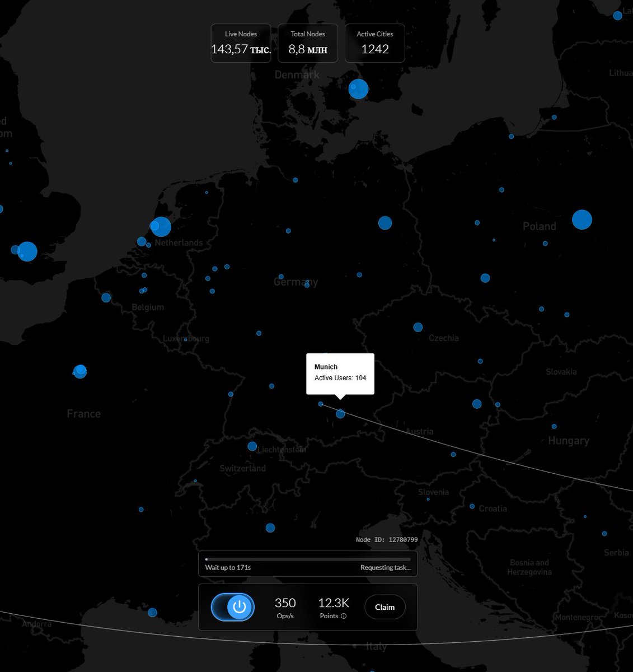Click the 12.3K points value

pos(334,603)
